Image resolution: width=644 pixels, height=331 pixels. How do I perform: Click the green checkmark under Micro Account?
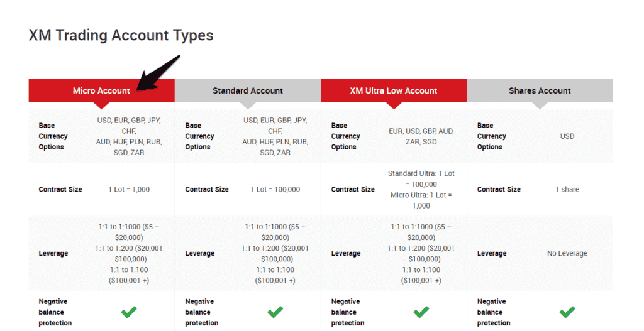click(129, 312)
